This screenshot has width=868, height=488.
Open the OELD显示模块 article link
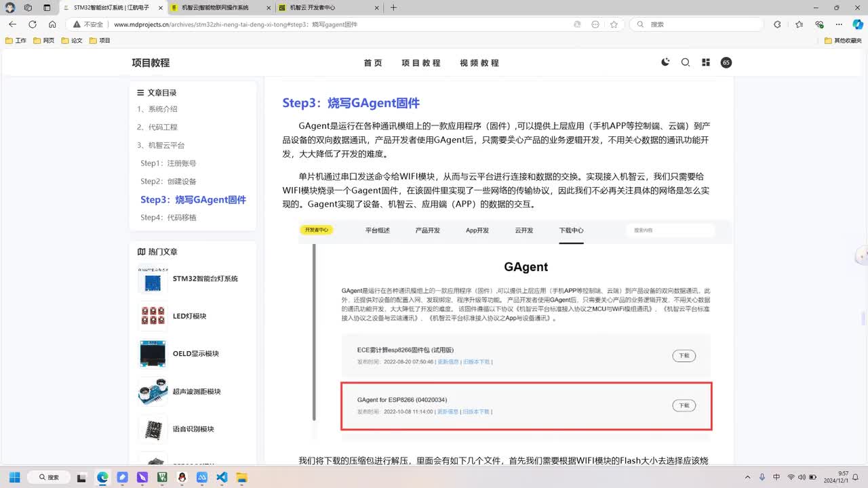pyautogui.click(x=196, y=354)
